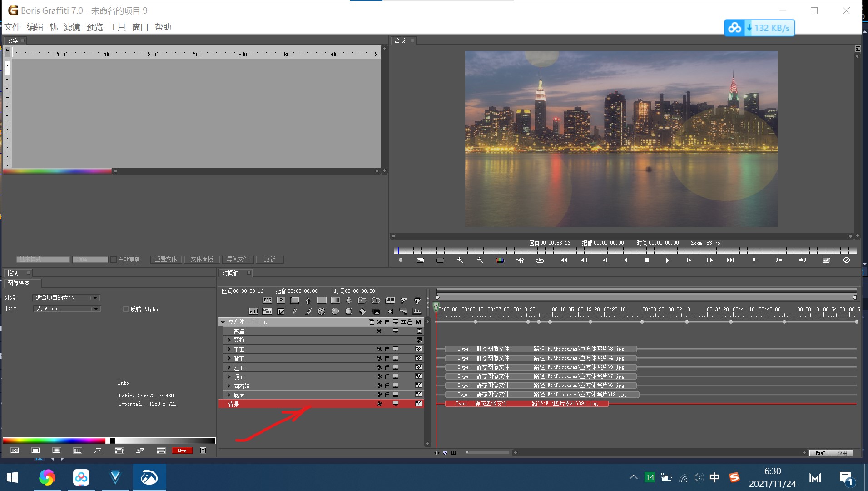The height and width of the screenshot is (491, 868).
Task: Click the open folder icon
Action: pyautogui.click(x=362, y=300)
